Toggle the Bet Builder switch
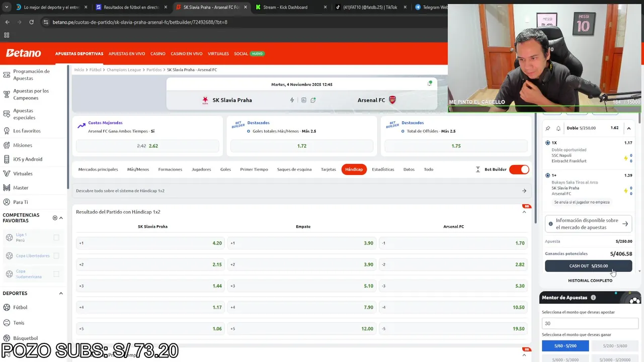 (x=519, y=169)
